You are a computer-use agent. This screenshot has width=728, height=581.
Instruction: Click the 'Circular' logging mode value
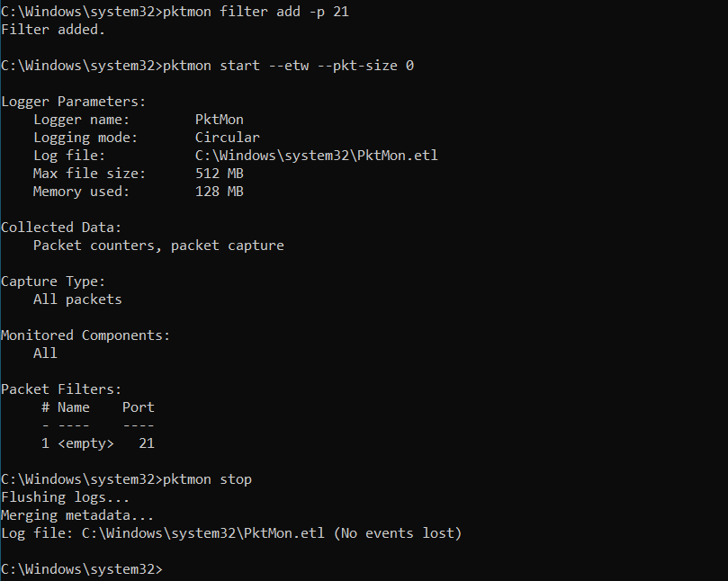227,138
